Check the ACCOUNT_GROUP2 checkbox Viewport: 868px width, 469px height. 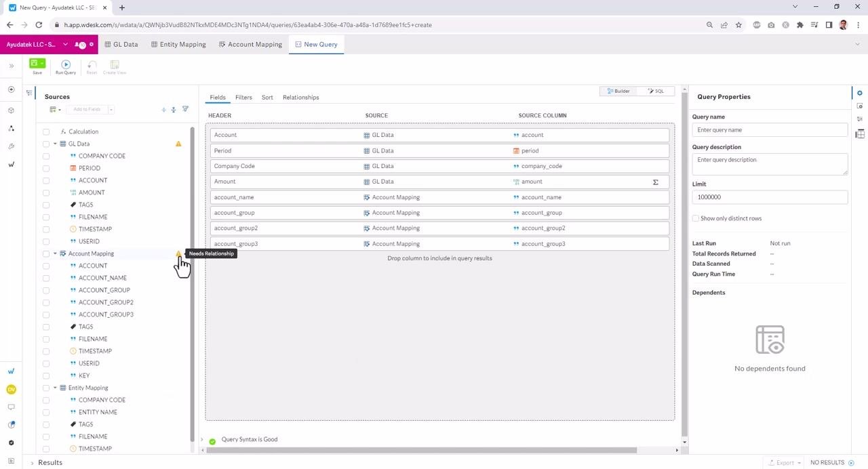point(46,302)
